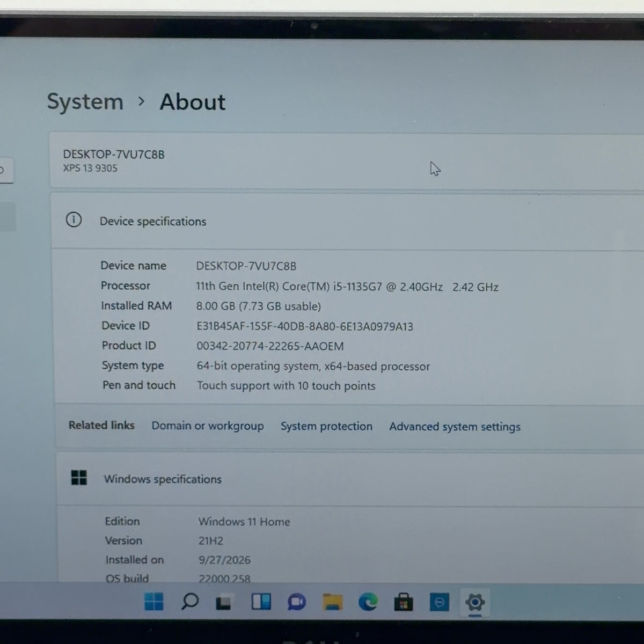The height and width of the screenshot is (644, 644).
Task: Launch Teams Chat from the taskbar
Action: [x=296, y=602]
